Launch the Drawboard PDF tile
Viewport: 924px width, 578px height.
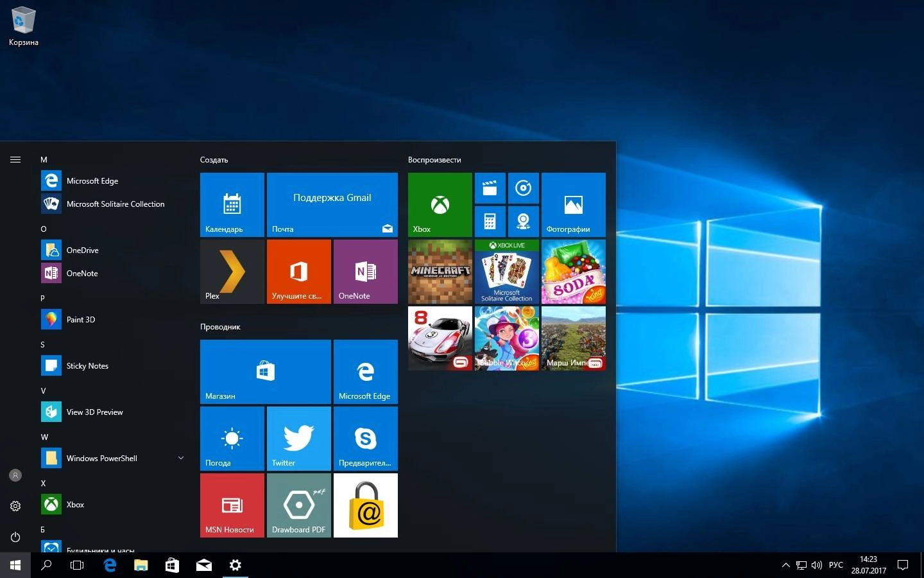pyautogui.click(x=299, y=505)
